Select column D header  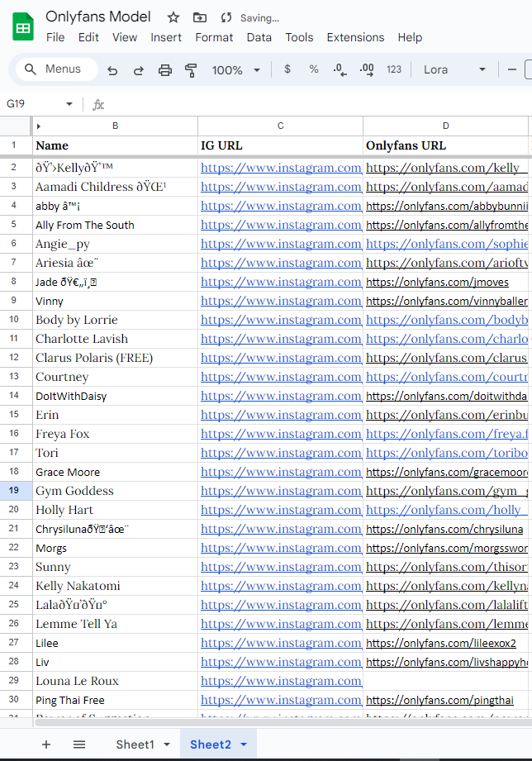pyautogui.click(x=445, y=126)
